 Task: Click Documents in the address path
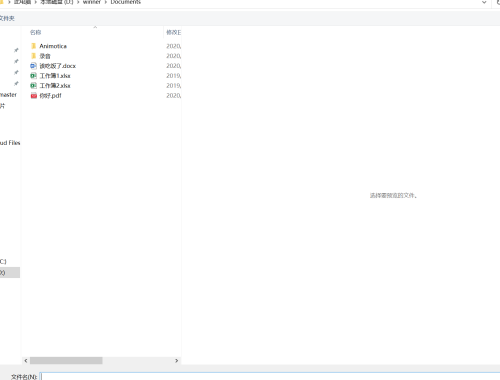coord(126,2)
